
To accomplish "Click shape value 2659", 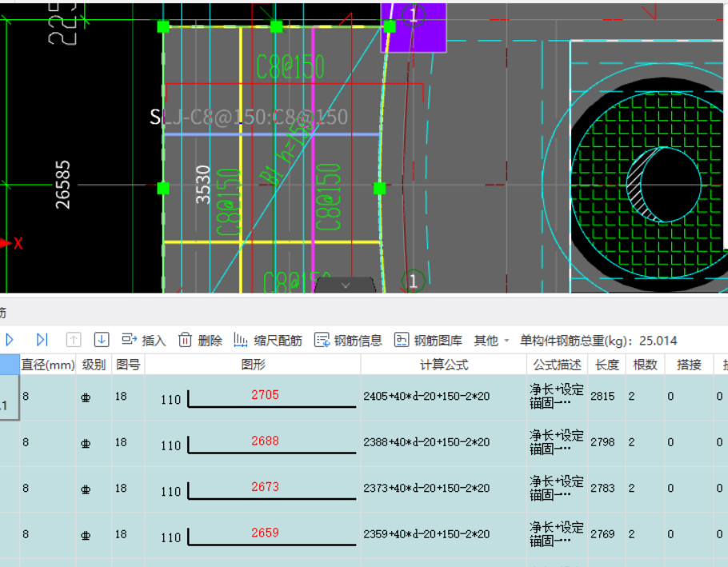I will [265, 533].
